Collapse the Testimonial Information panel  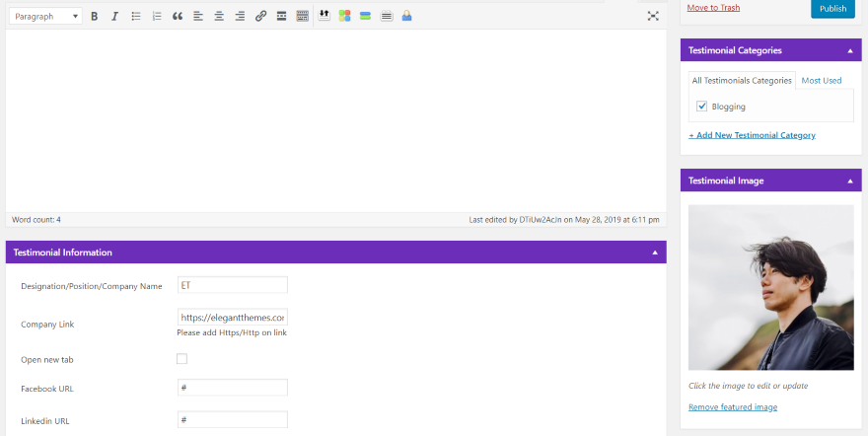pyautogui.click(x=655, y=253)
